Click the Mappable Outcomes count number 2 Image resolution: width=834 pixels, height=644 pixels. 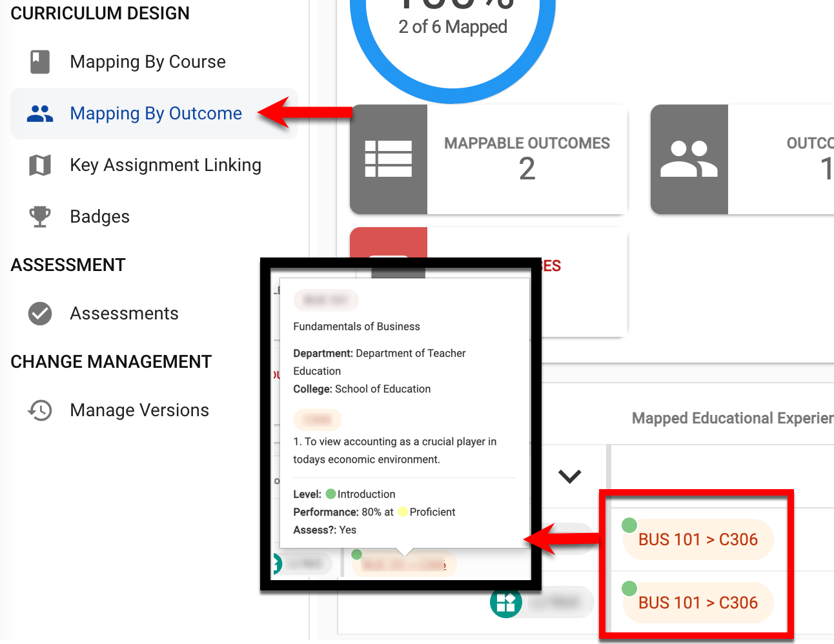click(527, 169)
